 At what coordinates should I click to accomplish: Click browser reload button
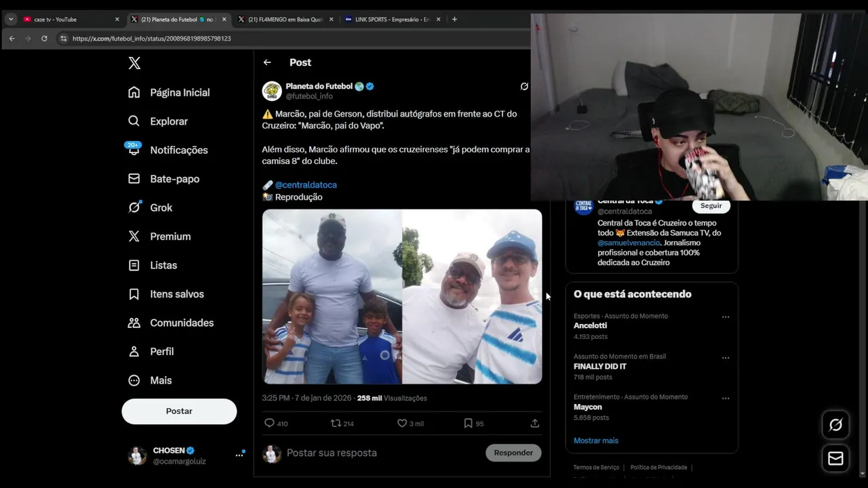tap(44, 39)
